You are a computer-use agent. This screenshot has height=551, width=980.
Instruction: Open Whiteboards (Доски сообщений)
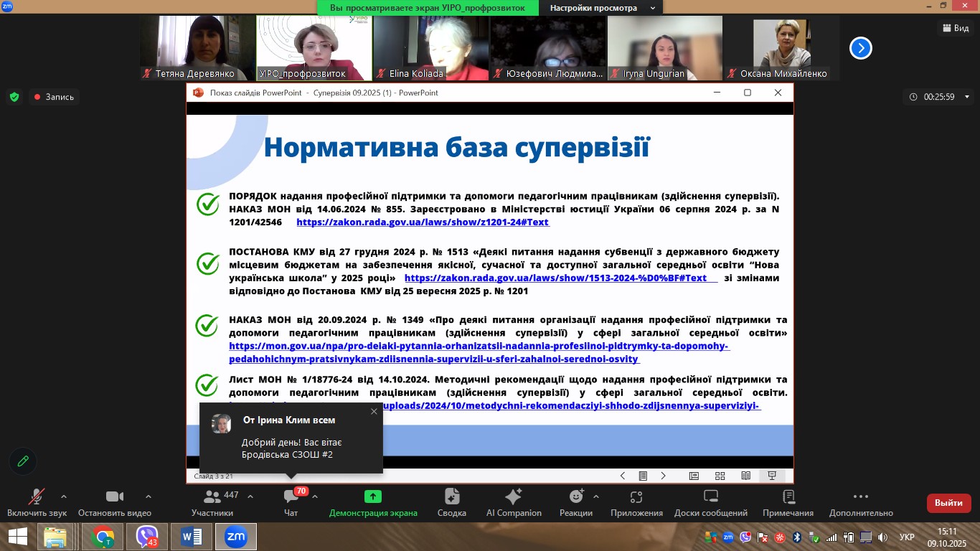[x=710, y=502]
